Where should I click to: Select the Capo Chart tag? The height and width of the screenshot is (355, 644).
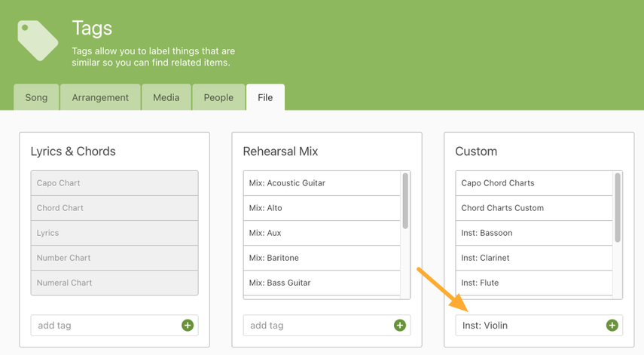114,183
